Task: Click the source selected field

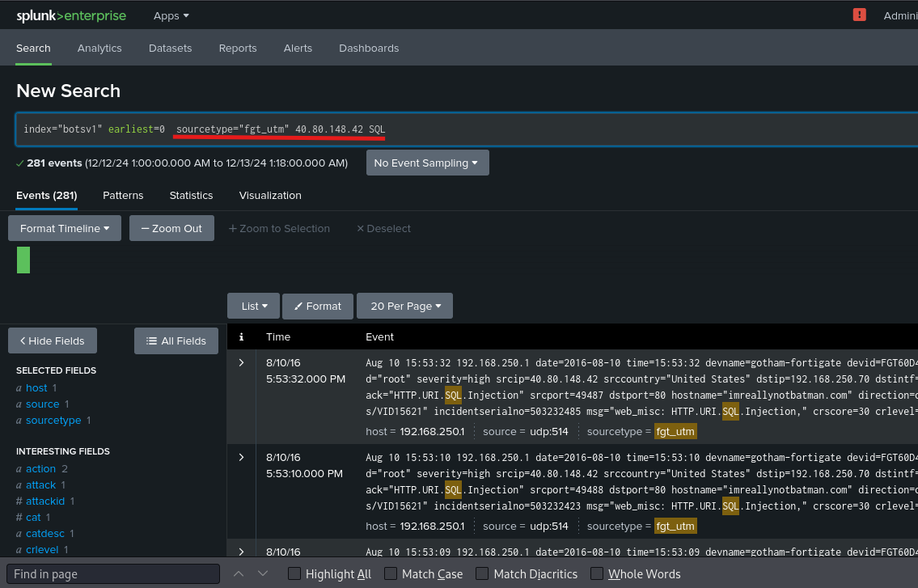Action: 42,404
